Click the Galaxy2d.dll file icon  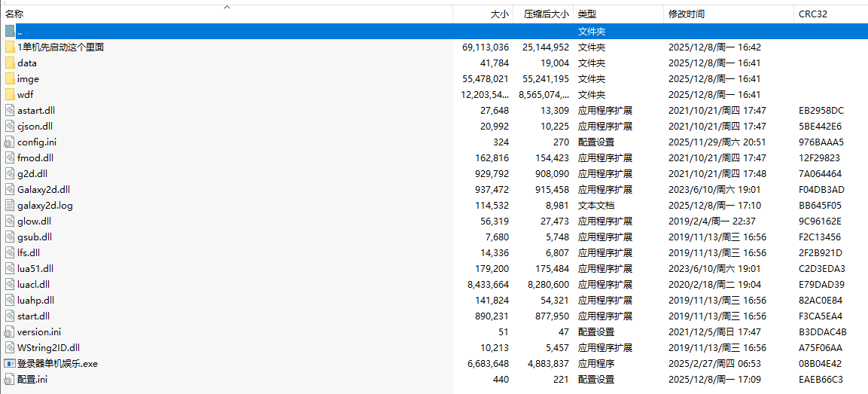tap(10, 190)
